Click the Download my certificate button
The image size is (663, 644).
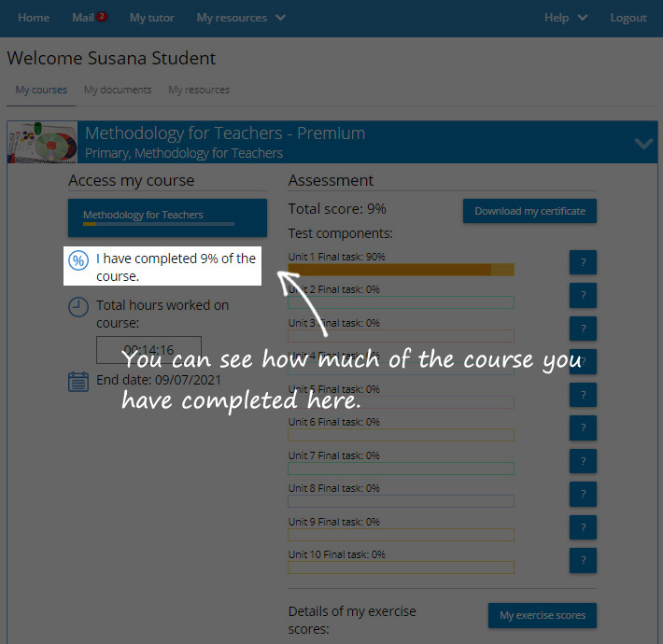click(x=529, y=211)
